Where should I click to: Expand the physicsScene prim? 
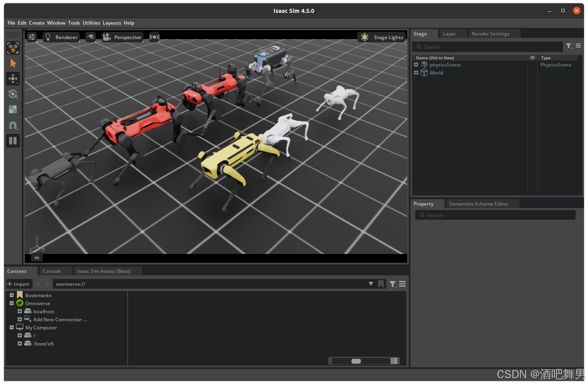click(x=416, y=65)
